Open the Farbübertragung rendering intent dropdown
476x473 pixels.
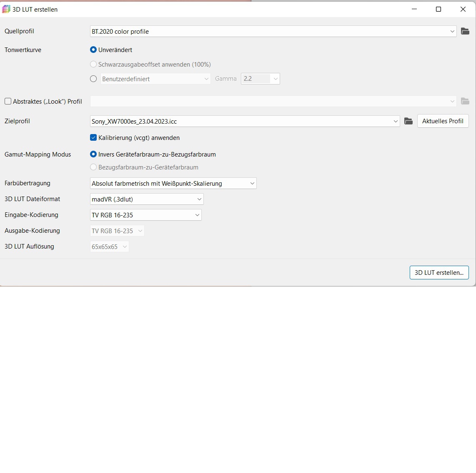[252, 184]
